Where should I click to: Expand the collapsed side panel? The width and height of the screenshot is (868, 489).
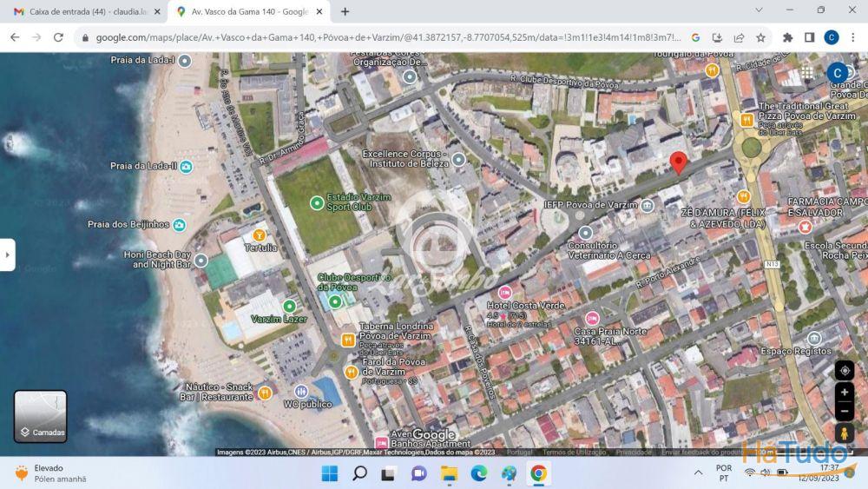[x=7, y=254]
